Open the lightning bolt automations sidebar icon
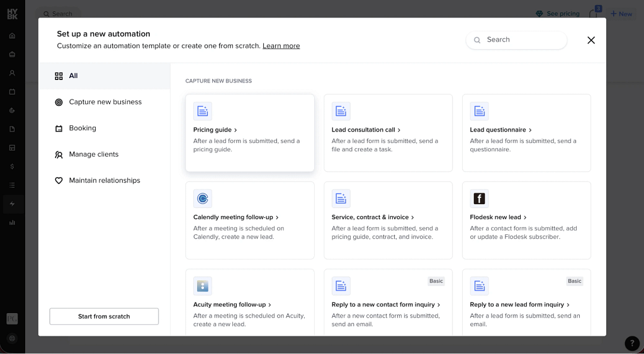This screenshot has width=644, height=354. point(13,204)
